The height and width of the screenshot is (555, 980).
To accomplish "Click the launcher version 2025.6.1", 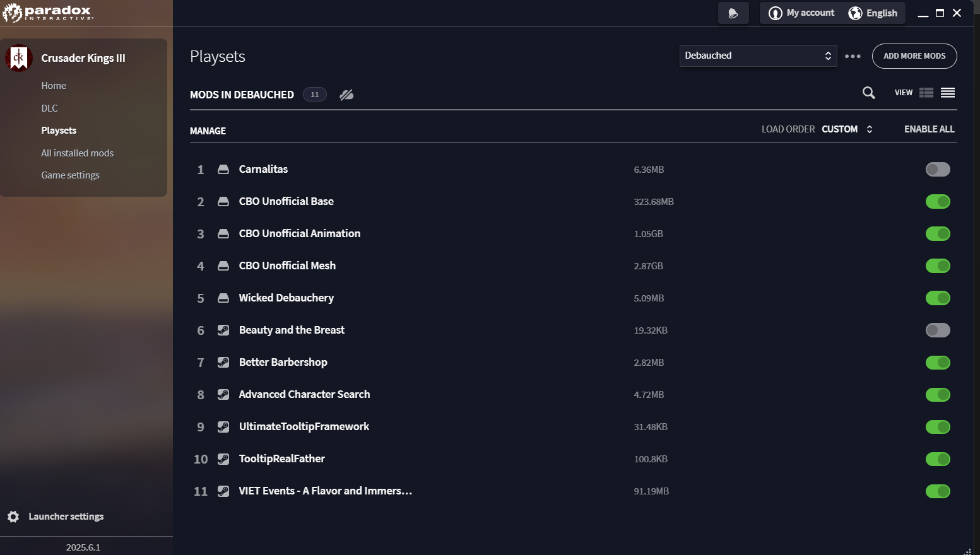I will click(83, 547).
